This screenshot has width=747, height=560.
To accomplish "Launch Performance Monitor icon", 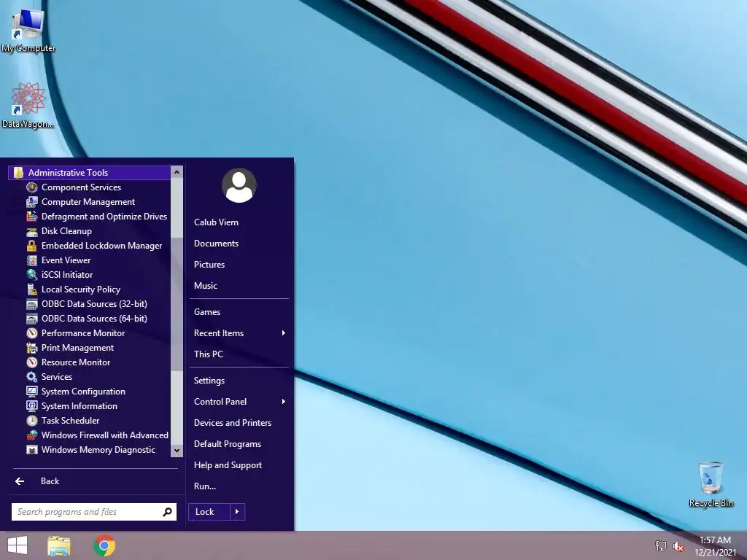I will pyautogui.click(x=32, y=332).
